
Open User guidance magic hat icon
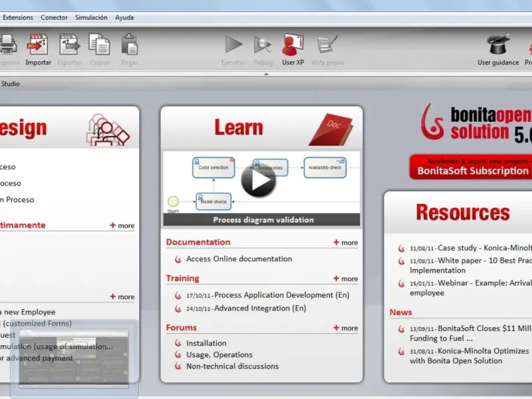[x=498, y=44]
